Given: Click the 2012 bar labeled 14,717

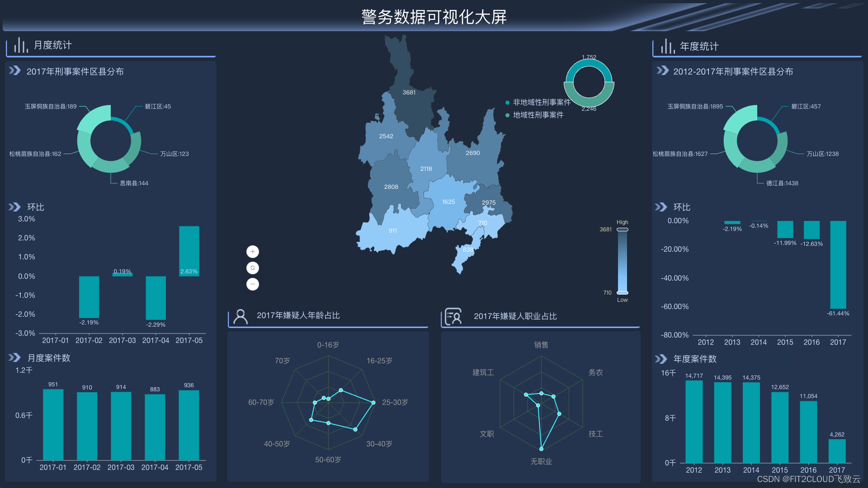Looking at the screenshot, I should (x=694, y=421).
